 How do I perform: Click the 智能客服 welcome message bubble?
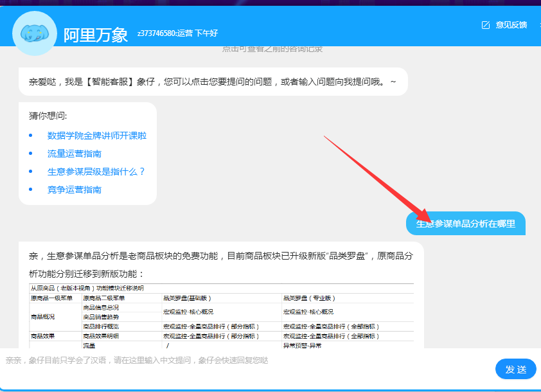pyautogui.click(x=213, y=82)
